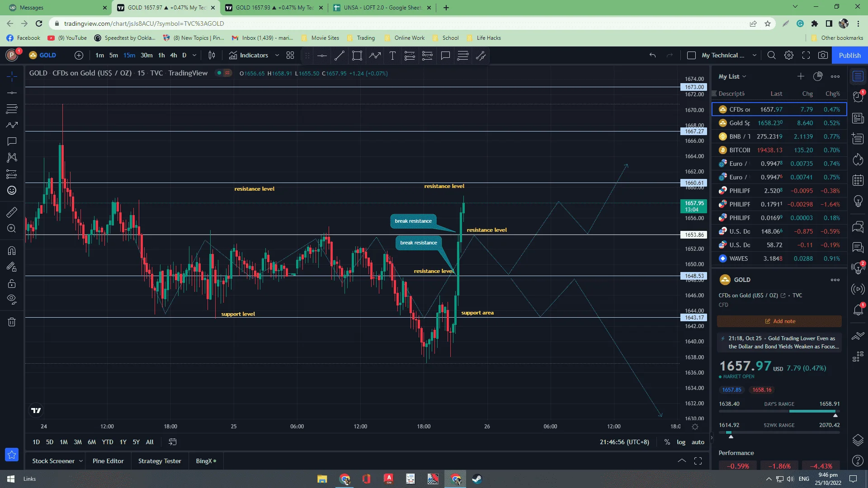The image size is (868, 488).
Task: Toggle auto scale for price axis
Action: point(698,442)
